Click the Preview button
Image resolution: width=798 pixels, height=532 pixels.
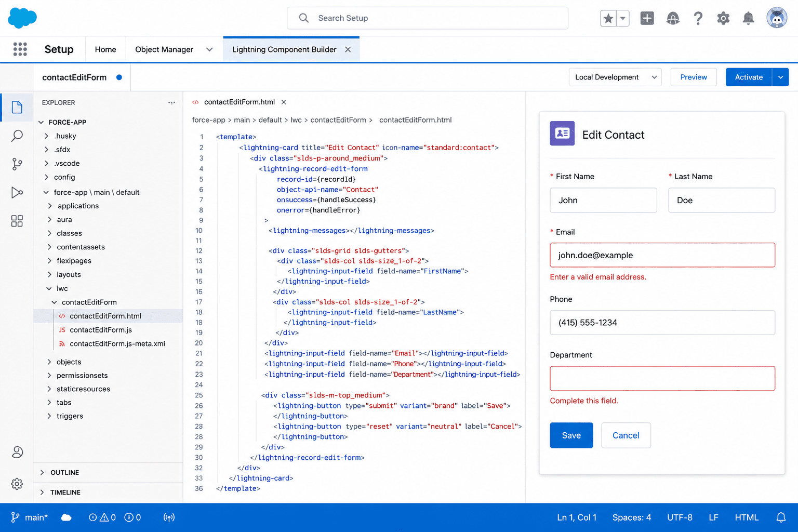coord(694,77)
